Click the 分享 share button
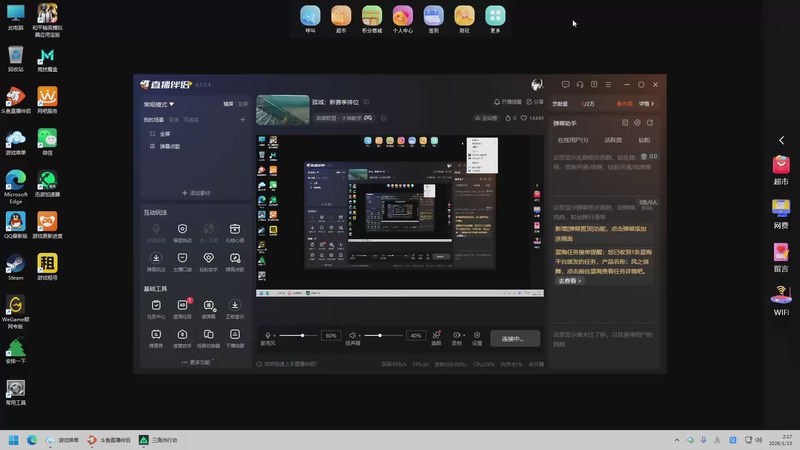The height and width of the screenshot is (450, 800). pos(535,102)
